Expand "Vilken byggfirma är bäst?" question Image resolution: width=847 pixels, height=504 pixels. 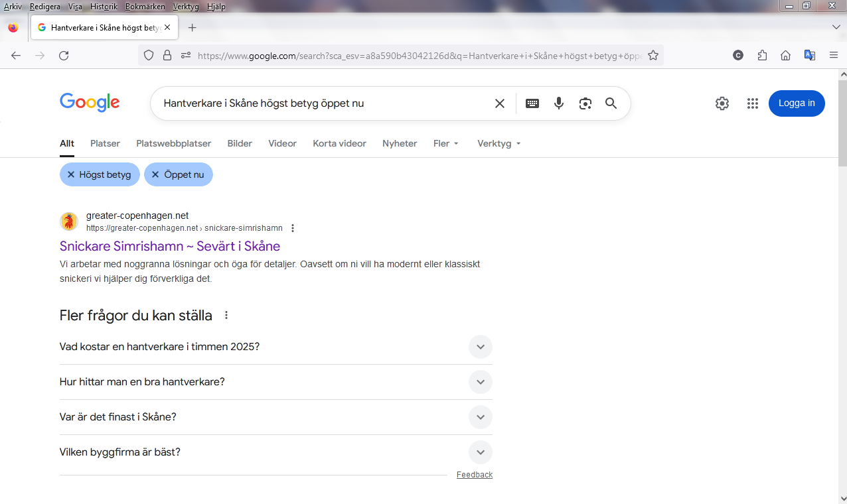coord(480,452)
